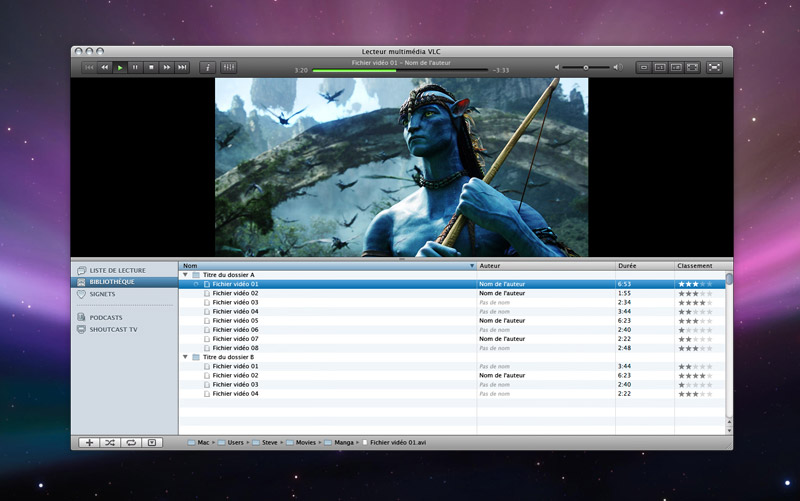
Task: Open the equalizer settings
Action: [x=229, y=67]
